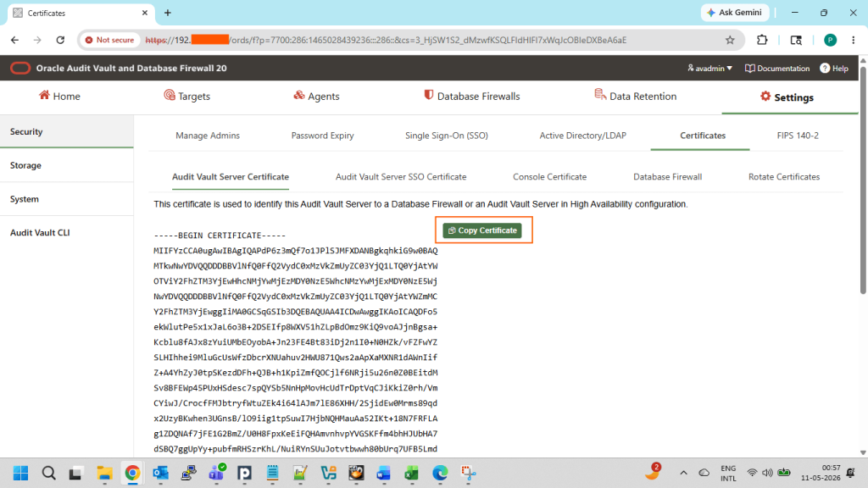Open a new browser tab
The height and width of the screenshot is (488, 868).
tap(168, 13)
